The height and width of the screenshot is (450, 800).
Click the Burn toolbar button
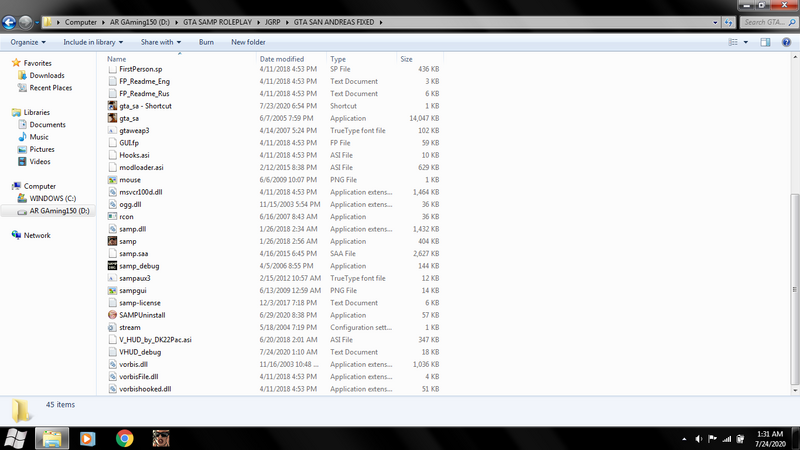tap(206, 42)
